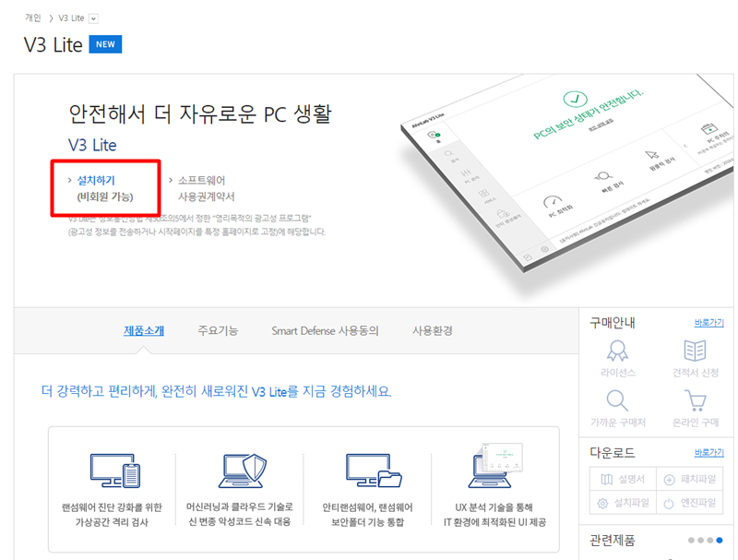
Task: Open 온라인 구매 via the shopping cart icon
Action: (x=695, y=399)
